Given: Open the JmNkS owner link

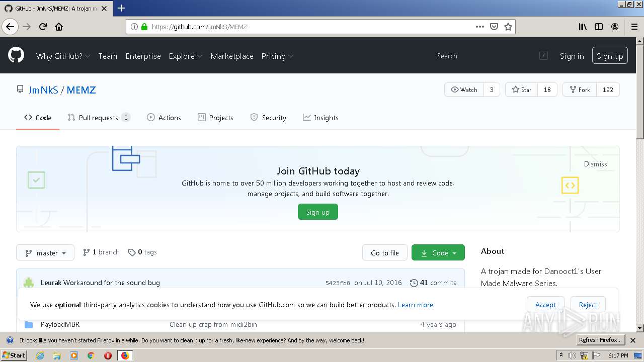Looking at the screenshot, I should pos(43,90).
